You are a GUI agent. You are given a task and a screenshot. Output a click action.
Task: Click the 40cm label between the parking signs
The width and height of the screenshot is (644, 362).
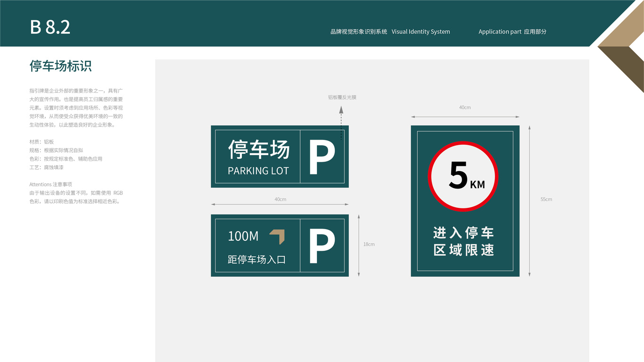pos(280,199)
